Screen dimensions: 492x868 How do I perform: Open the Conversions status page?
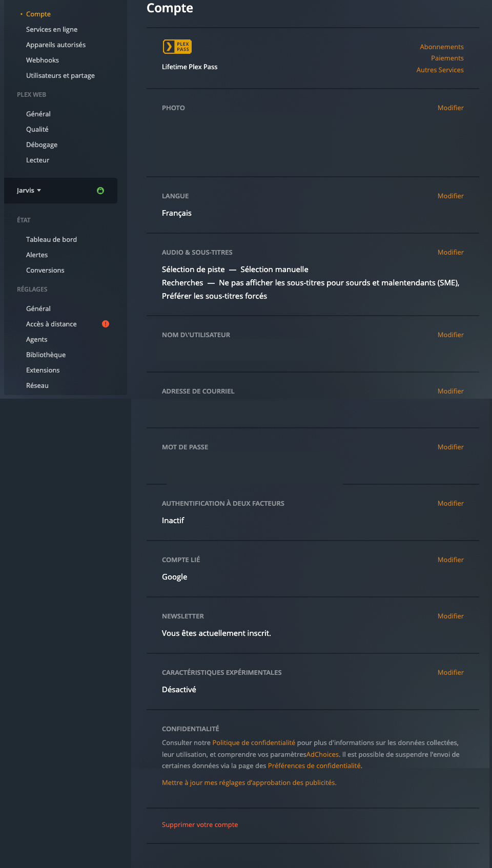45,270
